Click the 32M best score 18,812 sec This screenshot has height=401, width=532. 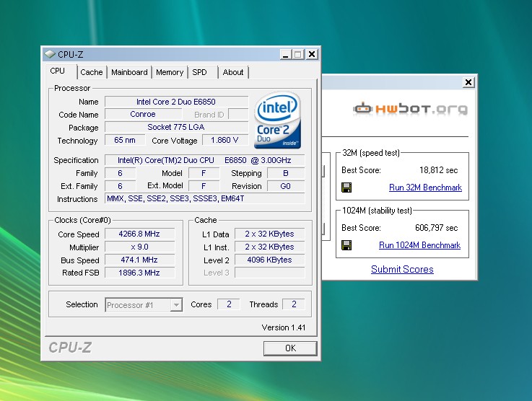pyautogui.click(x=438, y=170)
